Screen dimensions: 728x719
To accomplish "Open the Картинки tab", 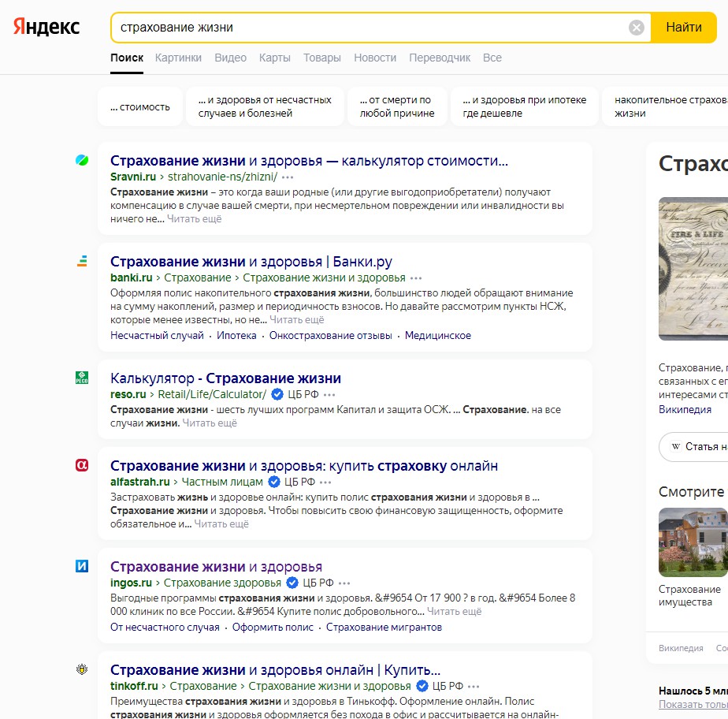I will (x=178, y=58).
